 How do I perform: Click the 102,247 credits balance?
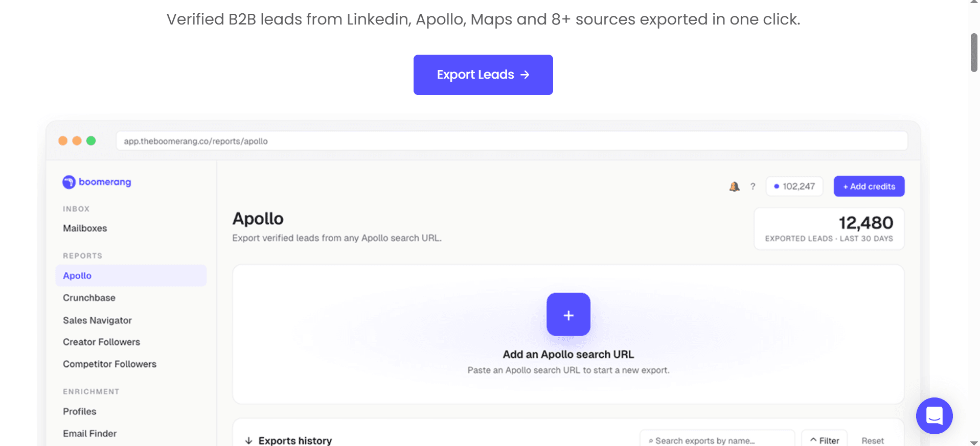794,186
